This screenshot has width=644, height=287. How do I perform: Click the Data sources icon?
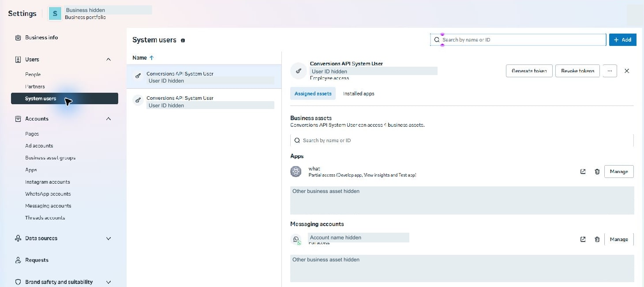(x=18, y=238)
